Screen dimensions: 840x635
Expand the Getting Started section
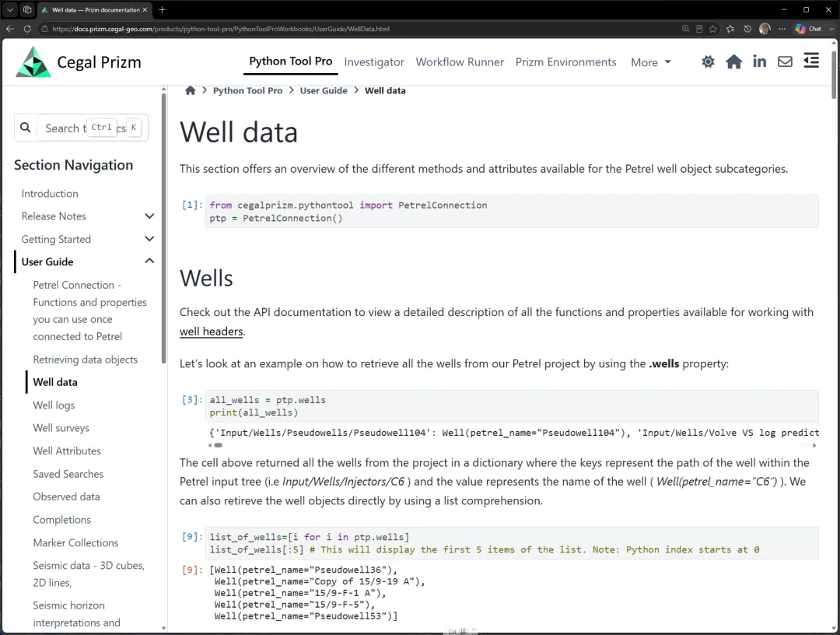point(149,239)
